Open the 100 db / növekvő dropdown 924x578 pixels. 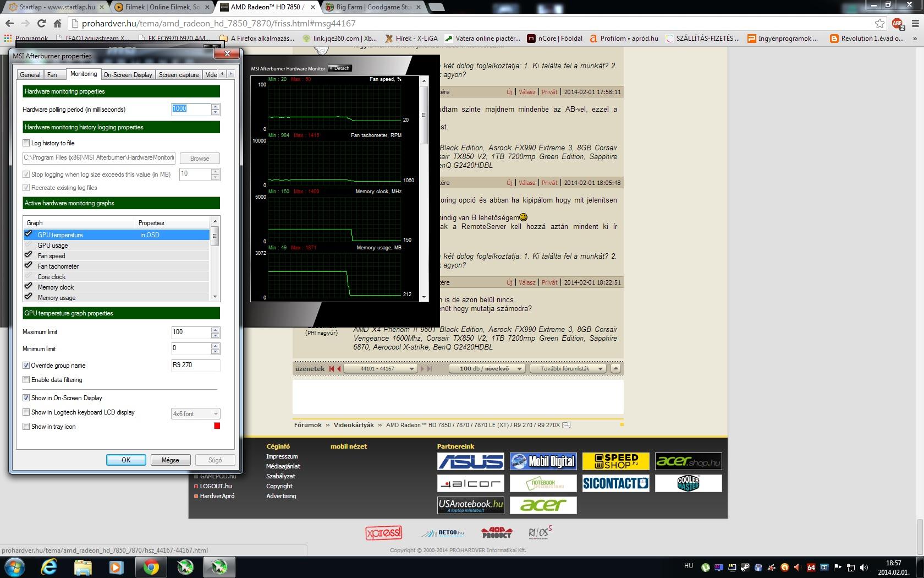coord(487,369)
